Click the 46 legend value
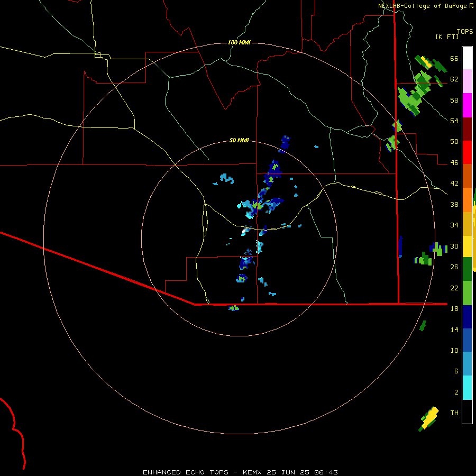 tap(454, 163)
